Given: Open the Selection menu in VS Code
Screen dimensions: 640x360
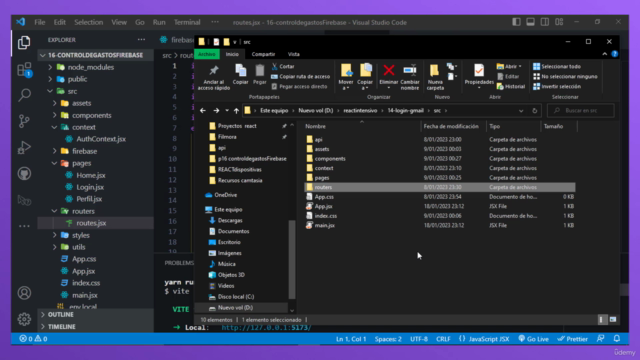Looking at the screenshot, I should click(x=89, y=22).
